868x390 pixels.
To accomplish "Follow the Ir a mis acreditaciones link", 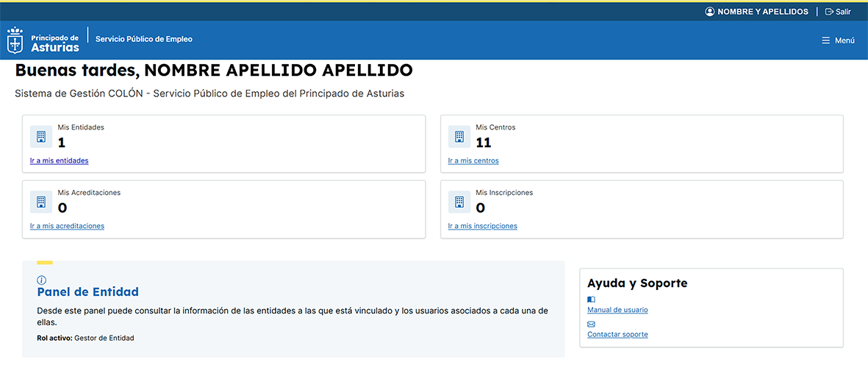I will 67,226.
